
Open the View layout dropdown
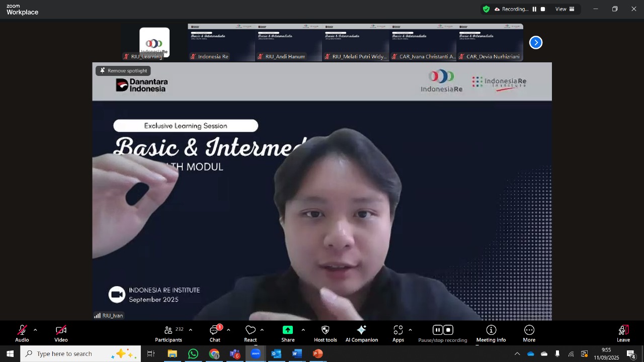pos(565,9)
